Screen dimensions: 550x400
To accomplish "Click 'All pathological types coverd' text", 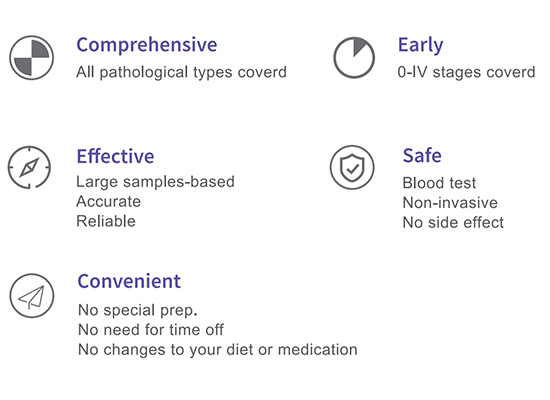I will coord(181,72).
